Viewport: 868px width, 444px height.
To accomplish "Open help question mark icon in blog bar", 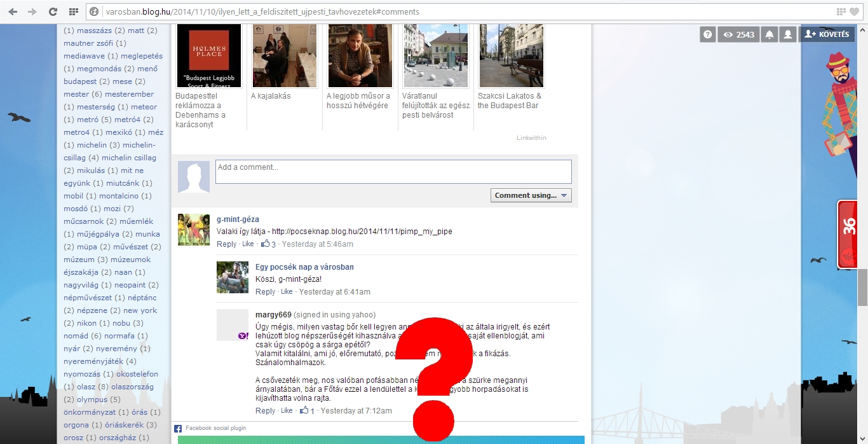I will pyautogui.click(x=708, y=34).
